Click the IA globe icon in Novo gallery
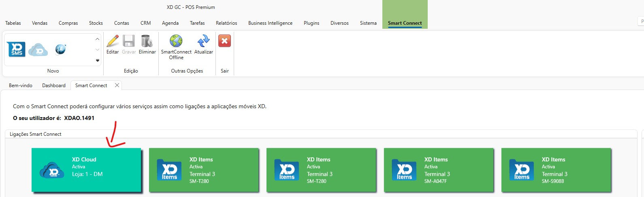This screenshot has width=644, height=197. click(x=60, y=49)
